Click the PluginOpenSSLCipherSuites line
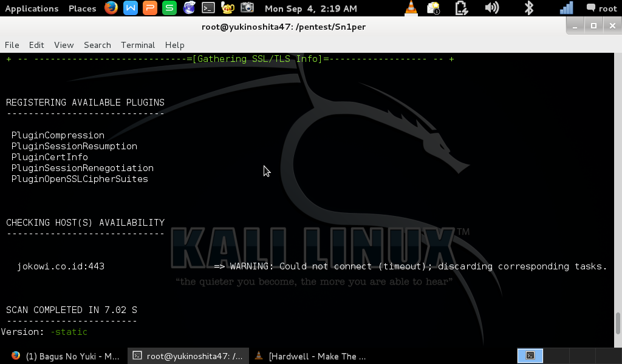The width and height of the screenshot is (622, 364). (x=80, y=179)
